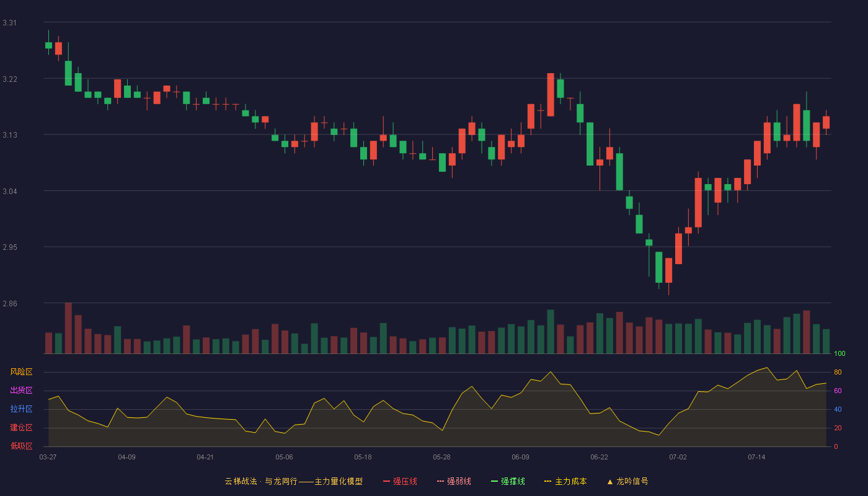Select the 出货区 zone label

(x=21, y=391)
